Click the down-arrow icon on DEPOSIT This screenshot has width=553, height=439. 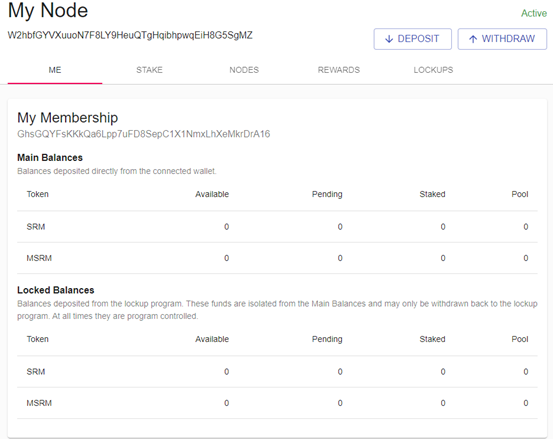point(389,39)
